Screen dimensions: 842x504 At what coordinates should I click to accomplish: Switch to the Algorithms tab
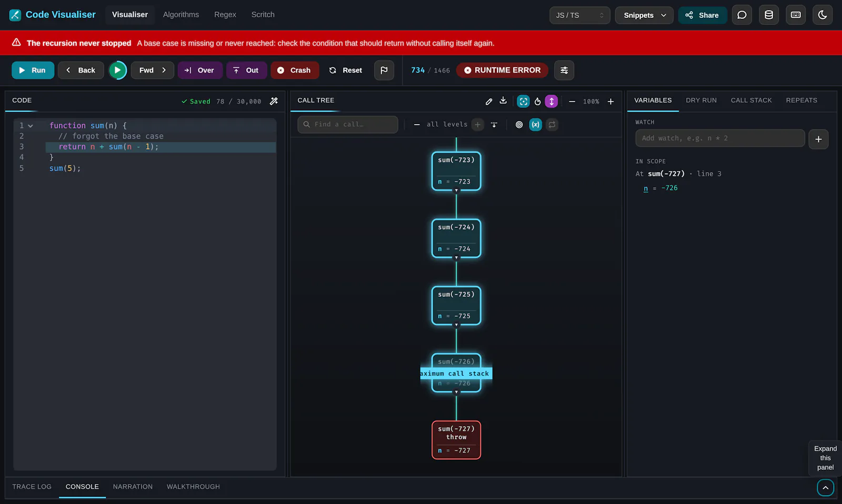point(181,15)
